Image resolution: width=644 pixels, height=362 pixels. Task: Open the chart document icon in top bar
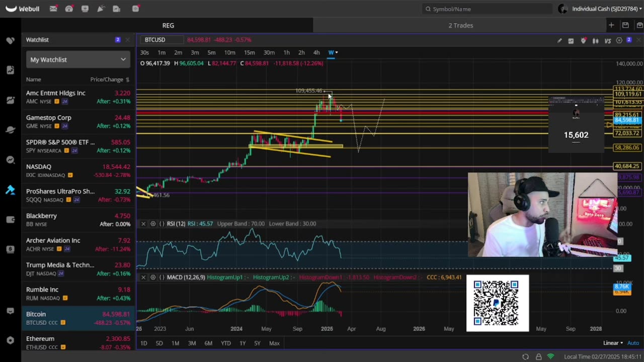pos(117,9)
